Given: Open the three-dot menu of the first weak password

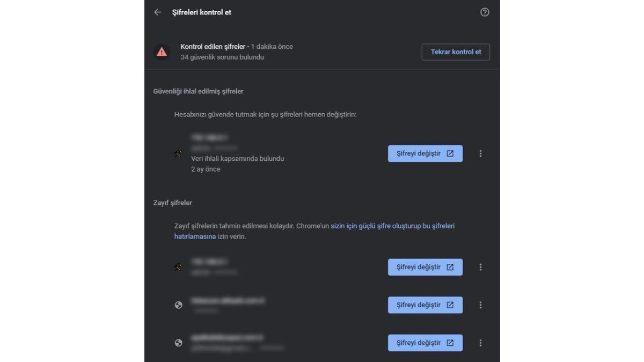Looking at the screenshot, I should 480,267.
